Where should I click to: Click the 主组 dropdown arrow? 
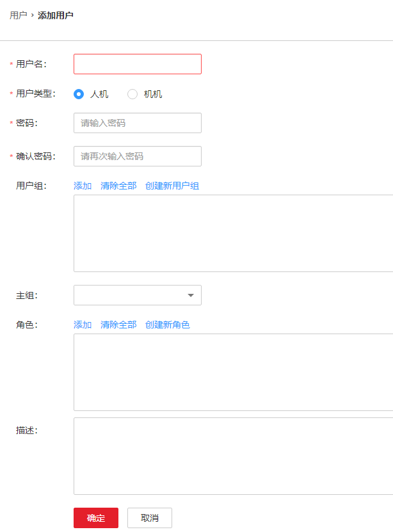191,295
